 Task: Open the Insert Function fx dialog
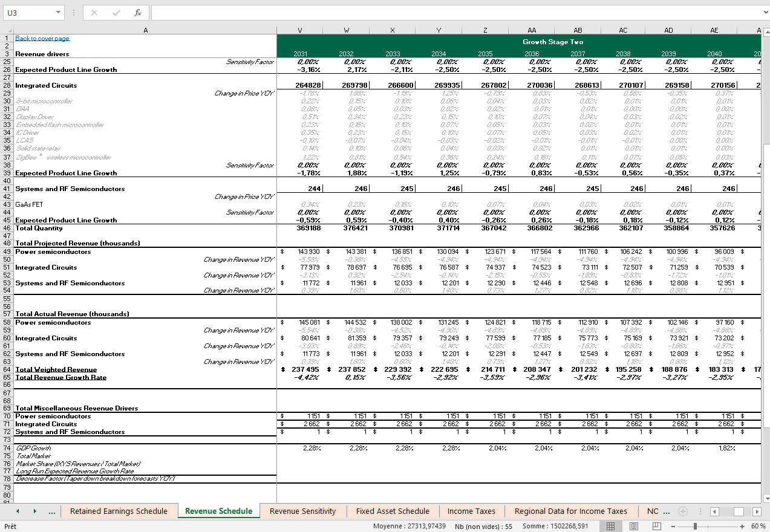[x=138, y=13]
